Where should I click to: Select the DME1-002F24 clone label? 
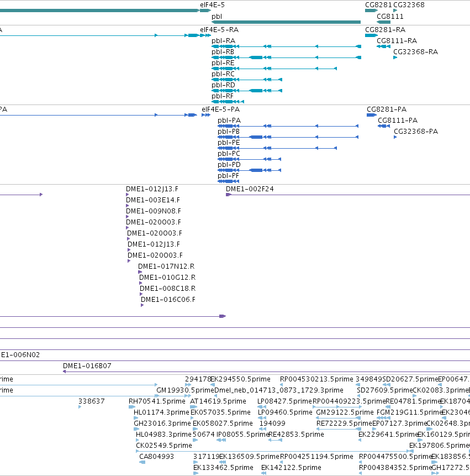click(x=250, y=189)
